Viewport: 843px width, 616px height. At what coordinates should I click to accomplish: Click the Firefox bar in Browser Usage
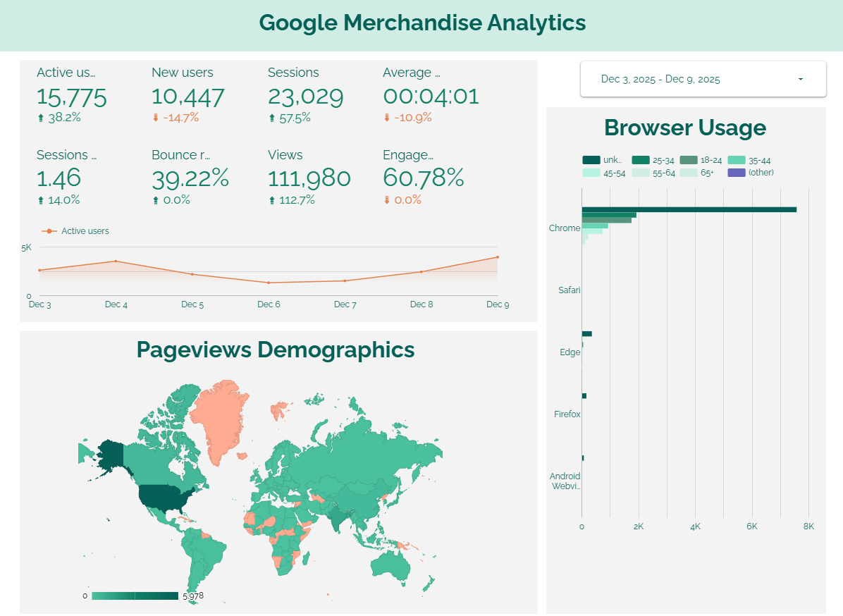(584, 396)
